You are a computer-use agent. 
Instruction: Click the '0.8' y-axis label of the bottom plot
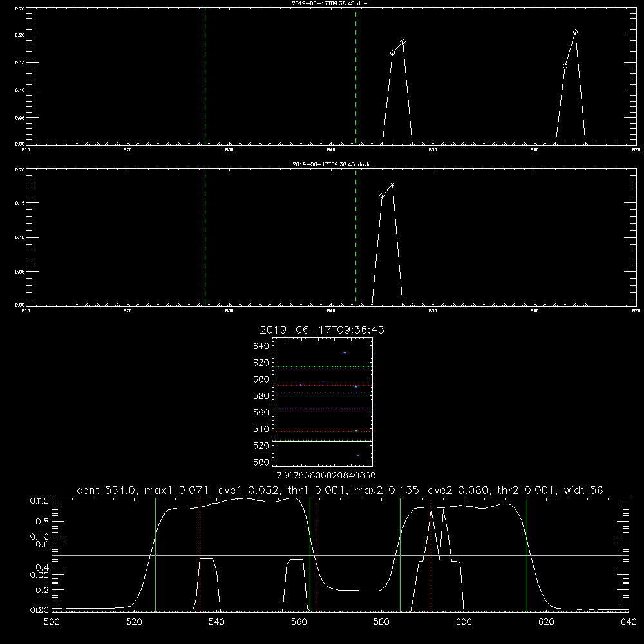[x=43, y=522]
